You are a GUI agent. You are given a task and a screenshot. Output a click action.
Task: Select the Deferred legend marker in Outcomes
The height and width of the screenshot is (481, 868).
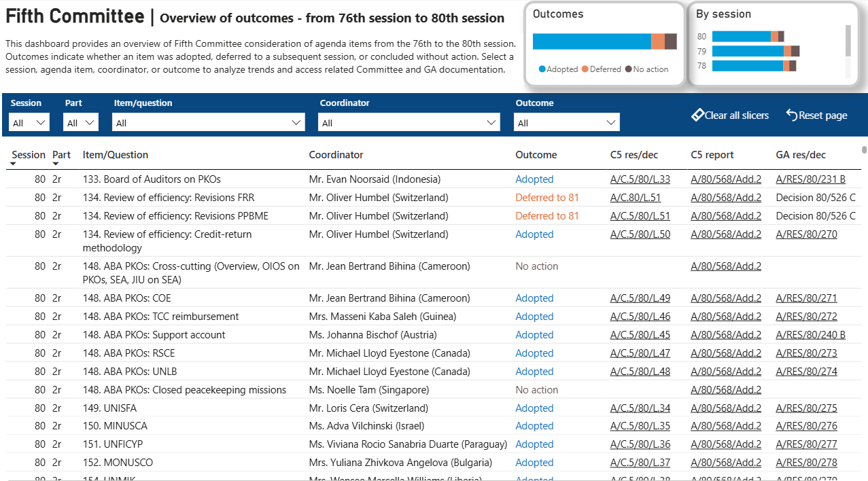click(585, 69)
